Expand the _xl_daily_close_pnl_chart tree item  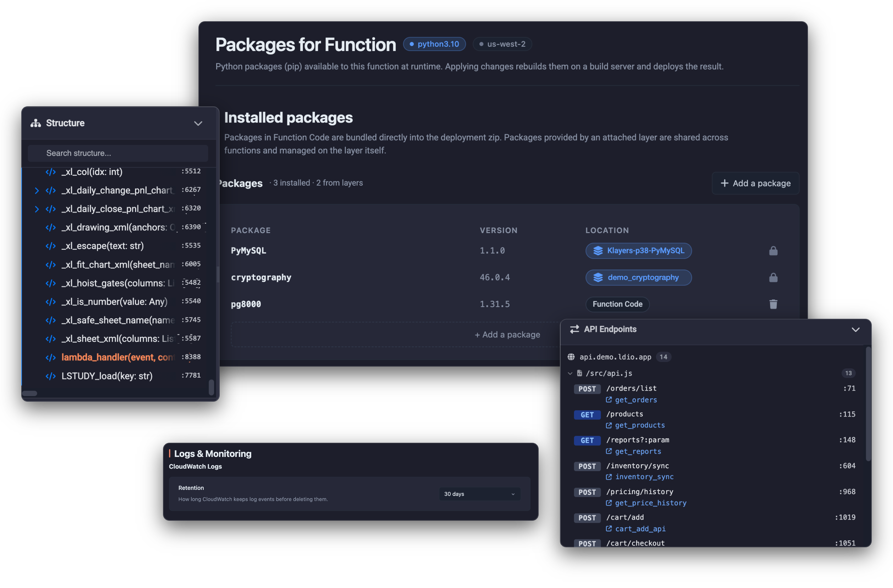point(37,209)
